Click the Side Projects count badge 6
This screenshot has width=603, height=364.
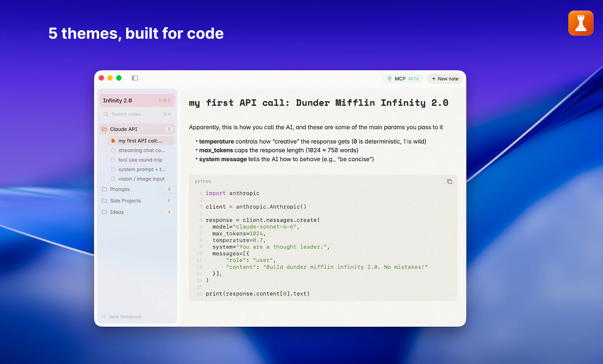[169, 201]
